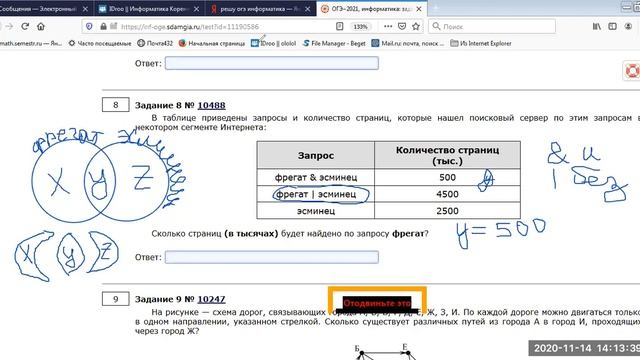
Task: Toggle reader view in address bar
Action: [339, 27]
